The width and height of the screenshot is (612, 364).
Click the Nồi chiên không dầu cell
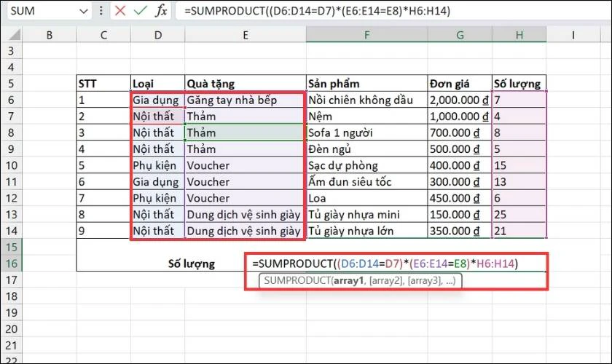367,100
